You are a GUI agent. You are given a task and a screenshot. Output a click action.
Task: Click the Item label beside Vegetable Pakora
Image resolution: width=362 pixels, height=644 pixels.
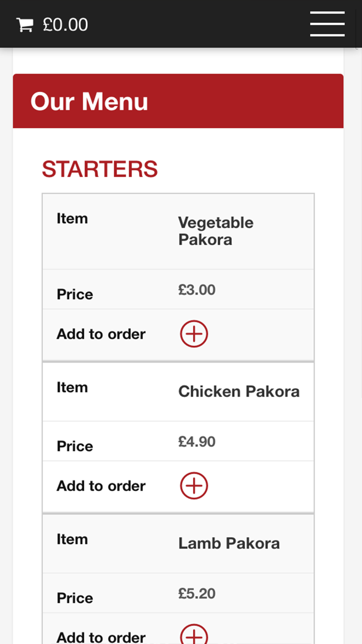tap(72, 218)
